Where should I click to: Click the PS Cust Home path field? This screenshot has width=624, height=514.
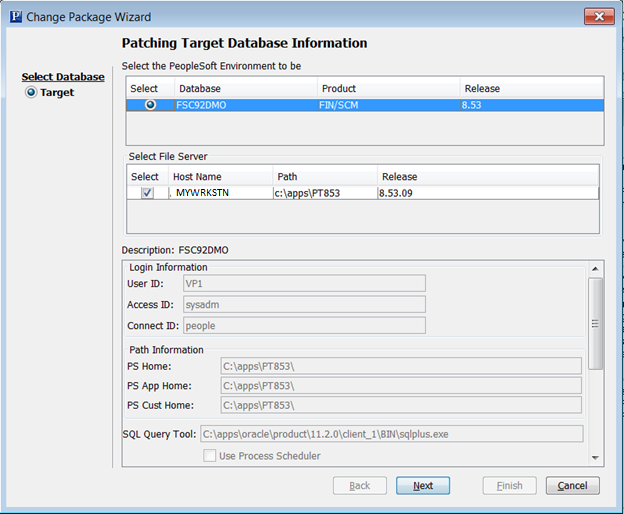401,405
